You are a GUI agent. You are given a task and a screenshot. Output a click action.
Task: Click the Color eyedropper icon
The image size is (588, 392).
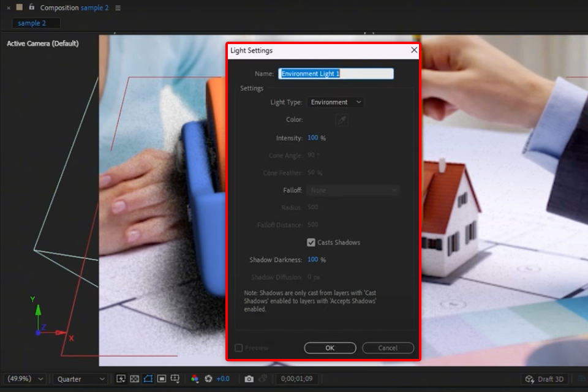click(x=342, y=120)
